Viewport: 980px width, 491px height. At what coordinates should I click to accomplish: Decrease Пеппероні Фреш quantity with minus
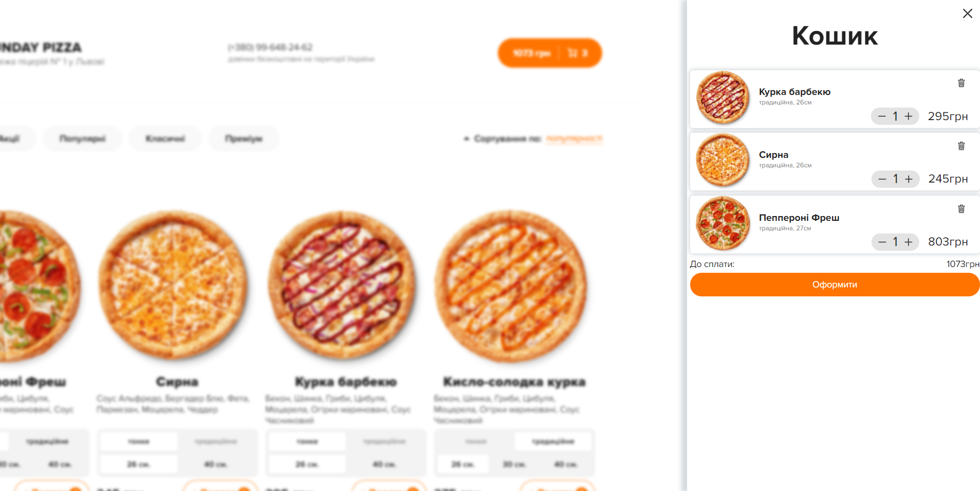pos(882,242)
